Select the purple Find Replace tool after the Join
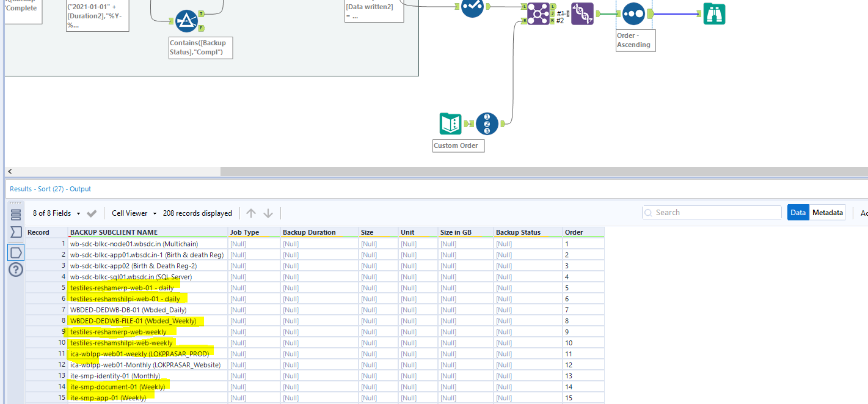The image size is (868, 404). (x=583, y=13)
